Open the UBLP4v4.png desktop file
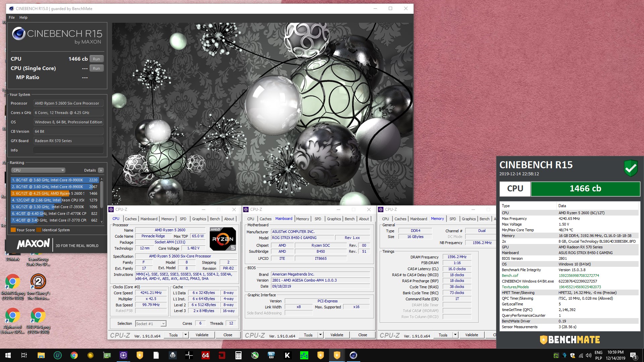Screen dimensions: 644x362 38,321
